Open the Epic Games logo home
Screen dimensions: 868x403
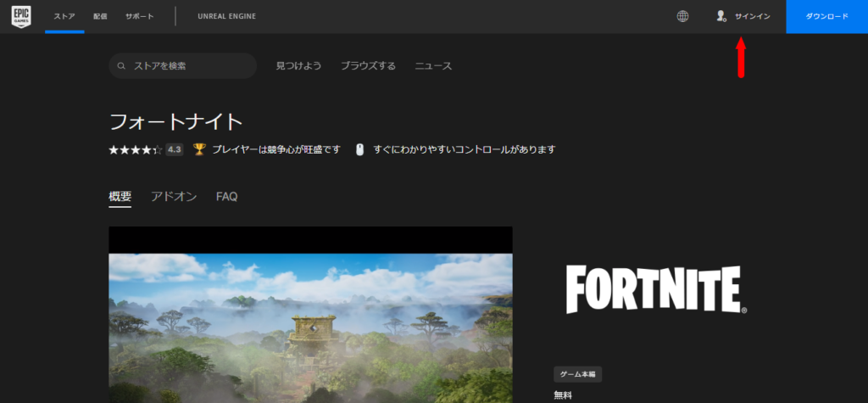[x=21, y=16]
